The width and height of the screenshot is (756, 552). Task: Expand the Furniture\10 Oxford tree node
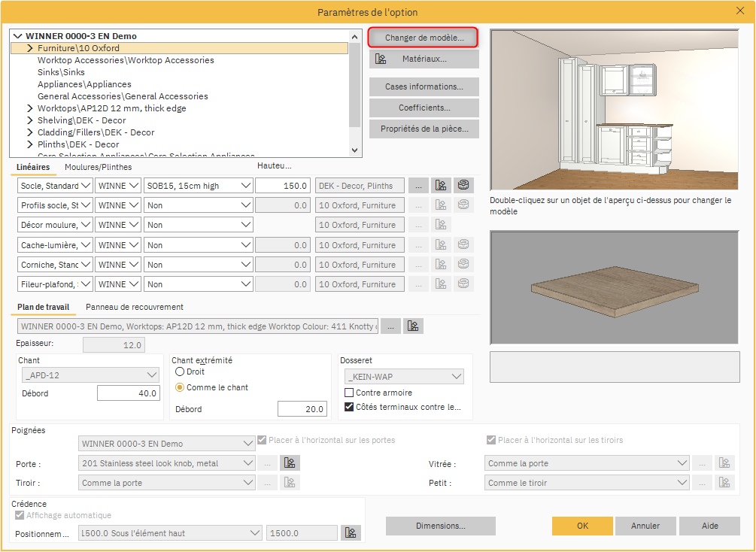pos(30,48)
